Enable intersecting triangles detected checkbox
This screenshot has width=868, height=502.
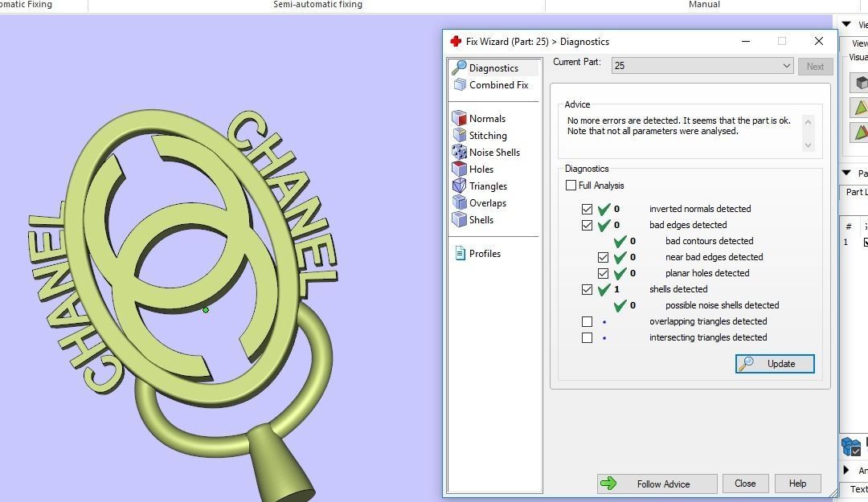click(x=587, y=337)
